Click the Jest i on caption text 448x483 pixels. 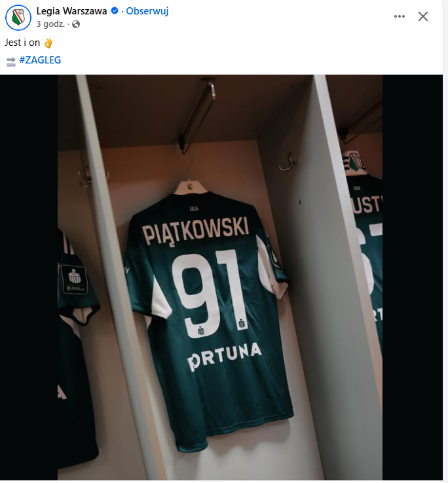(x=22, y=43)
